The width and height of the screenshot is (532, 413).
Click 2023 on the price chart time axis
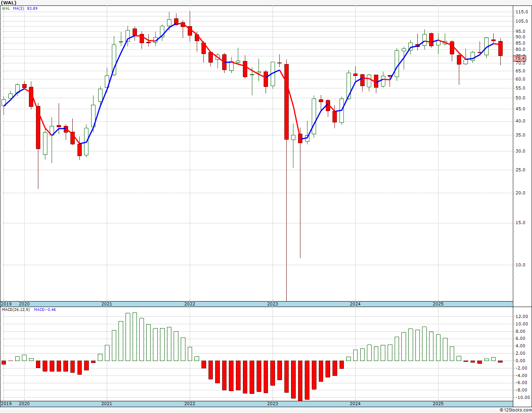273,304
